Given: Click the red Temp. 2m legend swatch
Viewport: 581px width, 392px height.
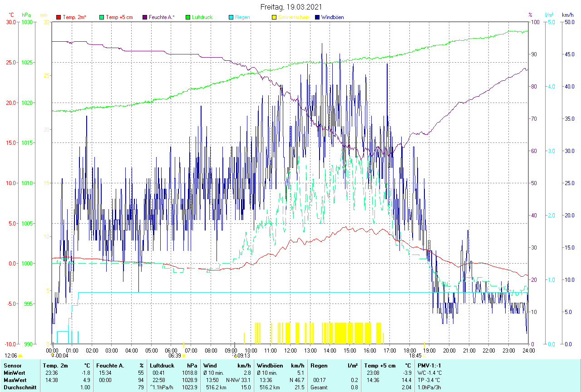Looking at the screenshot, I should [59, 17].
